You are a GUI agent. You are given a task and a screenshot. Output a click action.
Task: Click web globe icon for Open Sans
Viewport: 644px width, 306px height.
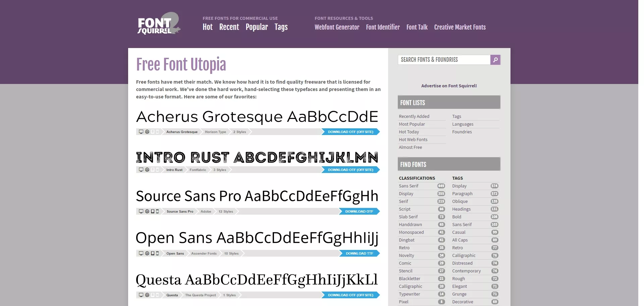coord(147,253)
